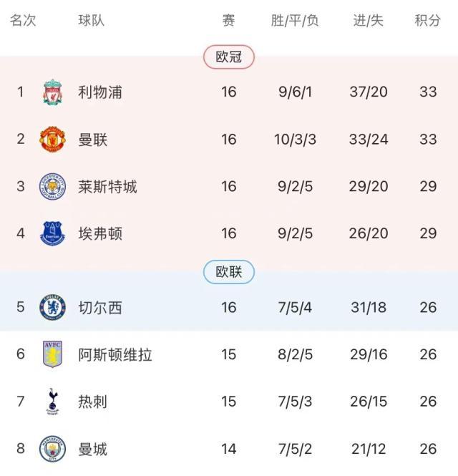The image size is (458, 476).
Task: Click 曼城 points value 26
Action: click(x=428, y=449)
